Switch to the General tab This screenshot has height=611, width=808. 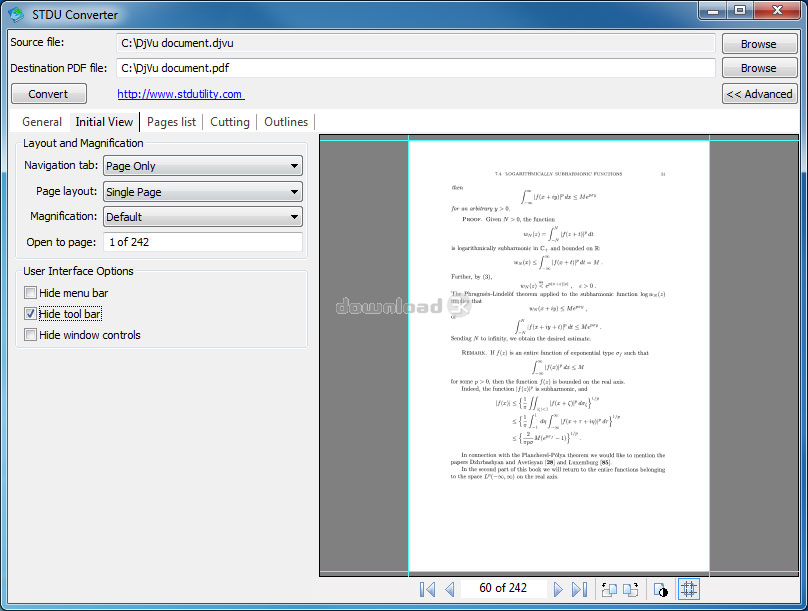pos(42,122)
